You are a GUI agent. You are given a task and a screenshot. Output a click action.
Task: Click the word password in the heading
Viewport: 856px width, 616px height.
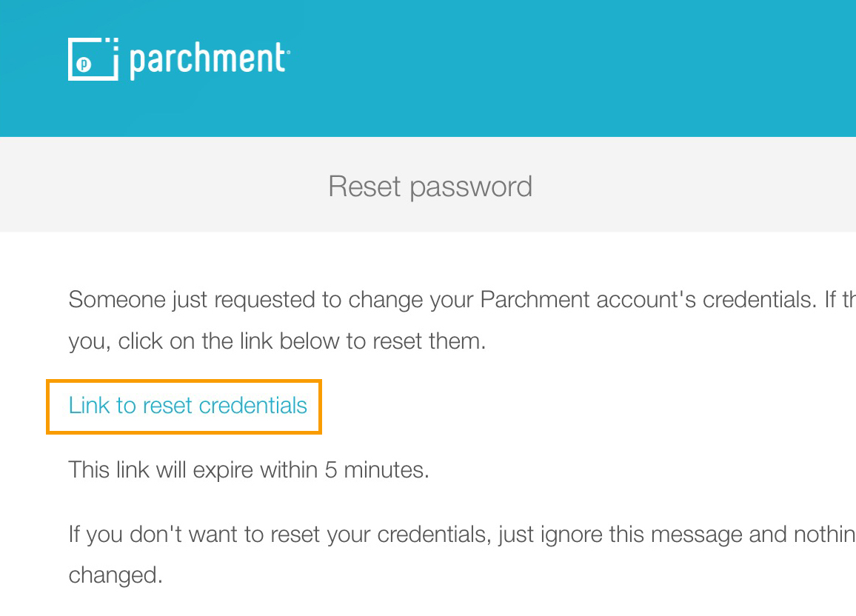[471, 188]
